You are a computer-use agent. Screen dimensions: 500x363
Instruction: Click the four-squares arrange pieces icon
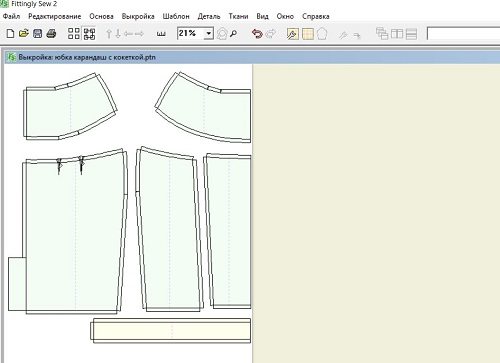click(74, 33)
